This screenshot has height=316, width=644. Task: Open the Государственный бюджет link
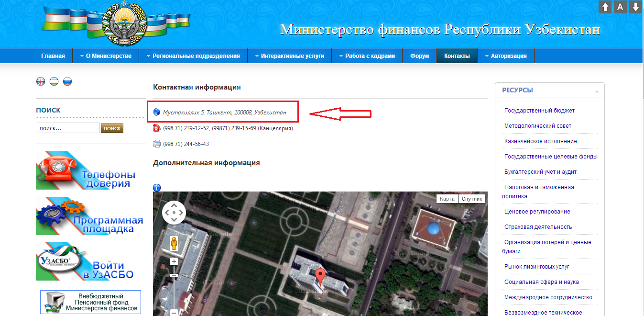click(x=539, y=111)
